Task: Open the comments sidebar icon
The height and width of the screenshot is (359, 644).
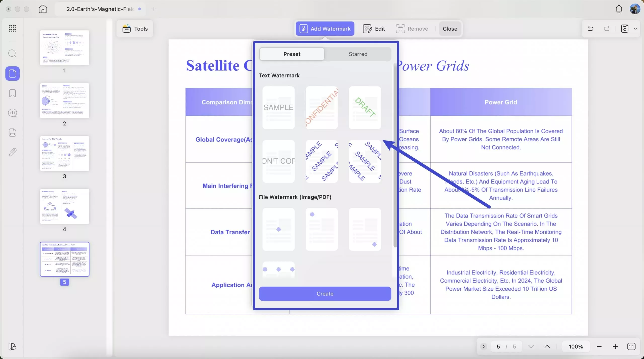Action: (12, 113)
